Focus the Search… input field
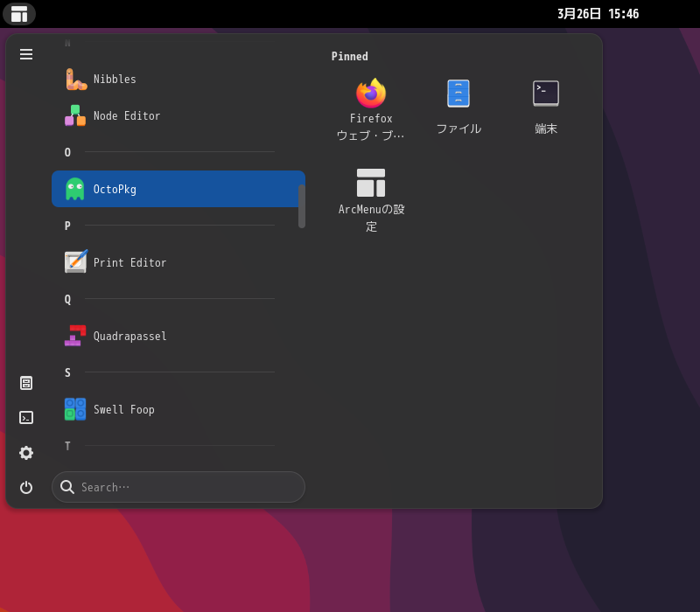Screen dimensions: 700x612 [178, 487]
